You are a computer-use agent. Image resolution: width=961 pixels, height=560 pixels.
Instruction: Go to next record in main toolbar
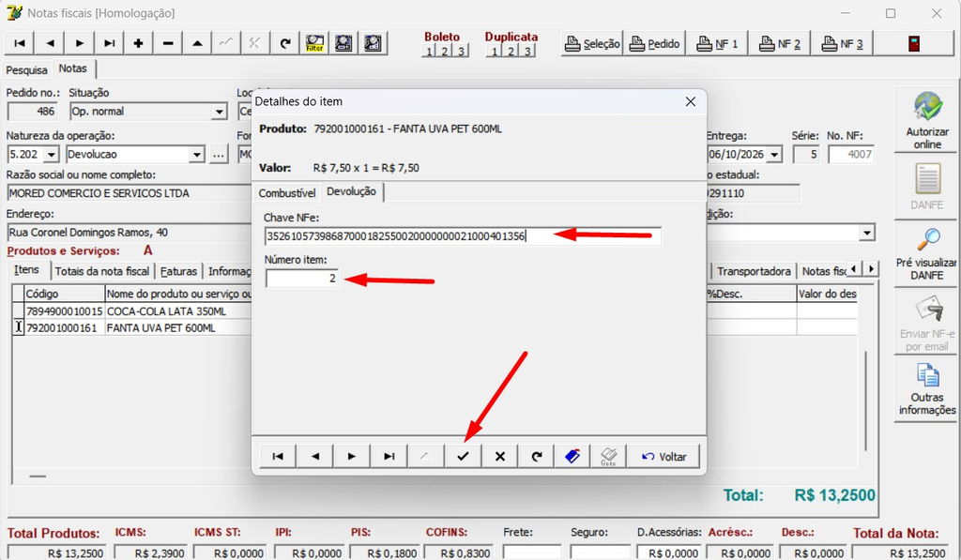[79, 43]
